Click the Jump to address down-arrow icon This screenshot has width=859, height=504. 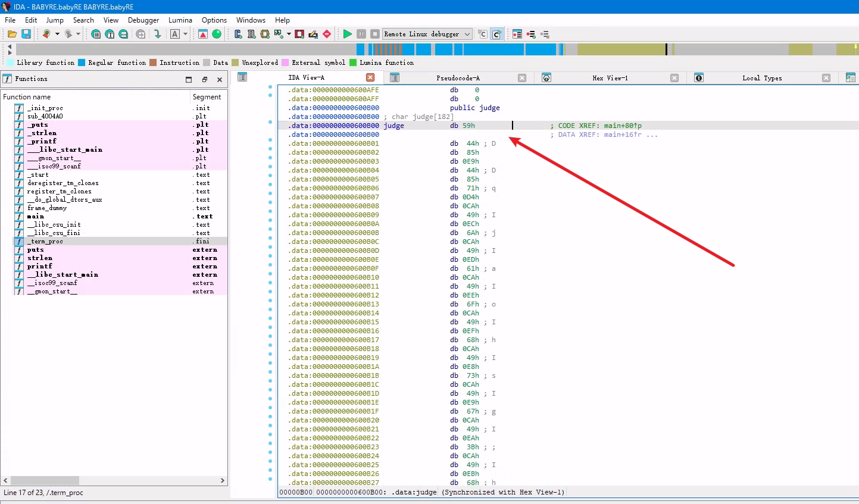pyautogui.click(x=157, y=34)
